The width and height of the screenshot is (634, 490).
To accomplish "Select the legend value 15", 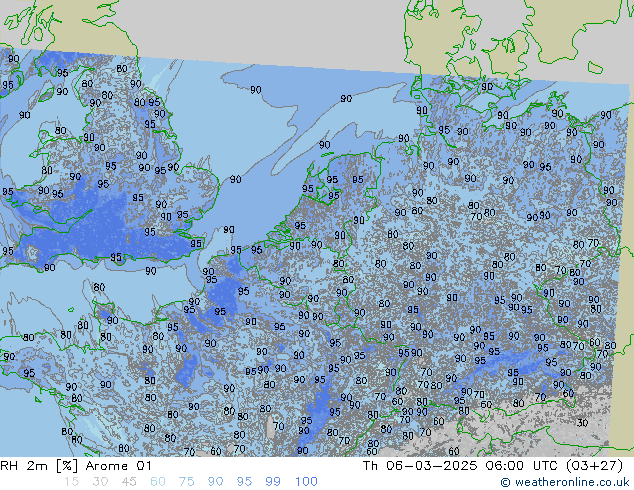I will coord(71,482).
